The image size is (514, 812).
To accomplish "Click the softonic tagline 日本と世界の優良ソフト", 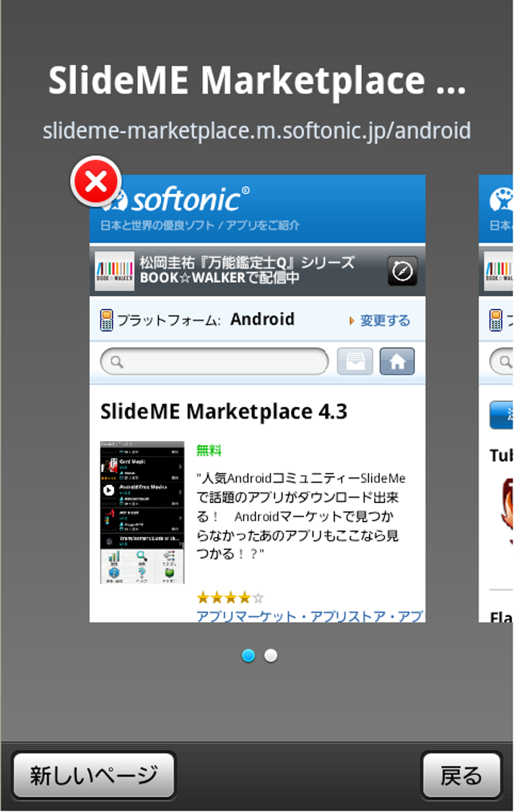I will [x=200, y=225].
